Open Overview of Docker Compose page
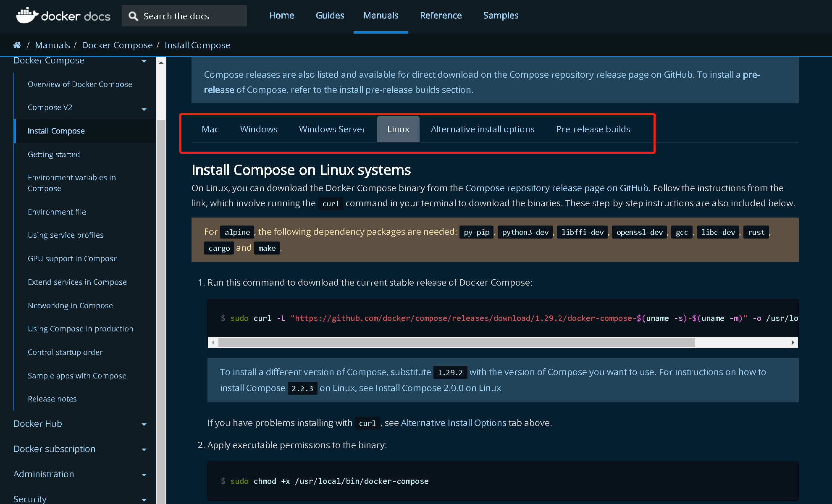The image size is (832, 504). 80,84
